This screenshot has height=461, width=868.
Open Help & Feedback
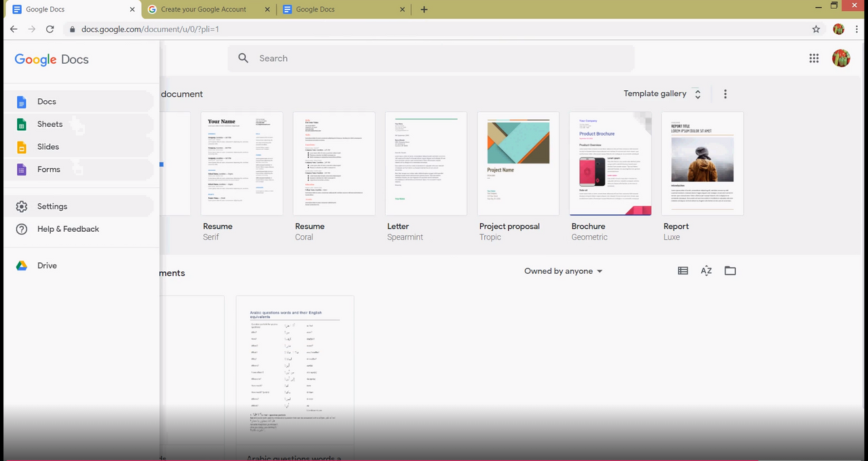coord(79,229)
